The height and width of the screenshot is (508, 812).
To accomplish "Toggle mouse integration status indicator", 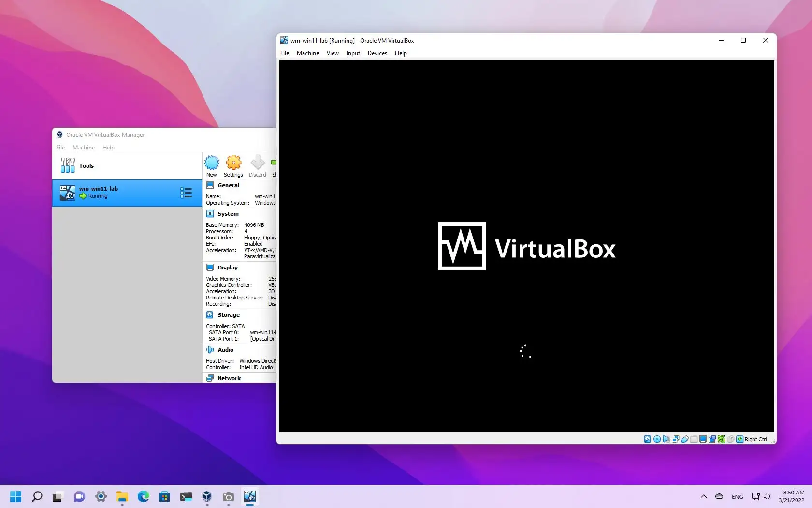I will click(x=731, y=439).
